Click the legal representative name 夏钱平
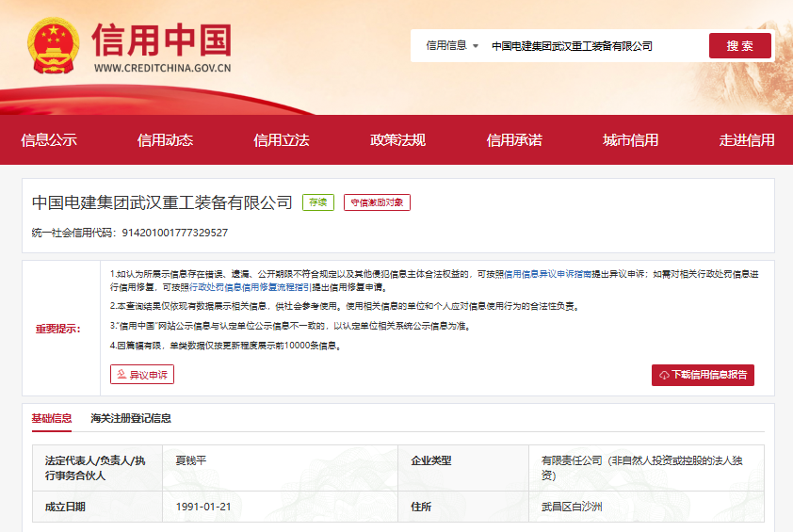 [x=191, y=460]
